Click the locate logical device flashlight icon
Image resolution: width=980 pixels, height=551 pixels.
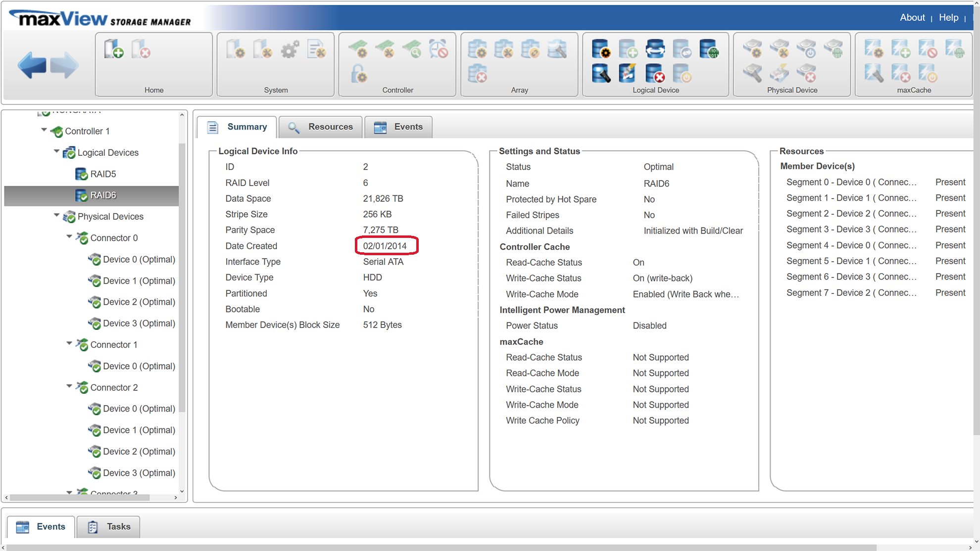tap(601, 74)
